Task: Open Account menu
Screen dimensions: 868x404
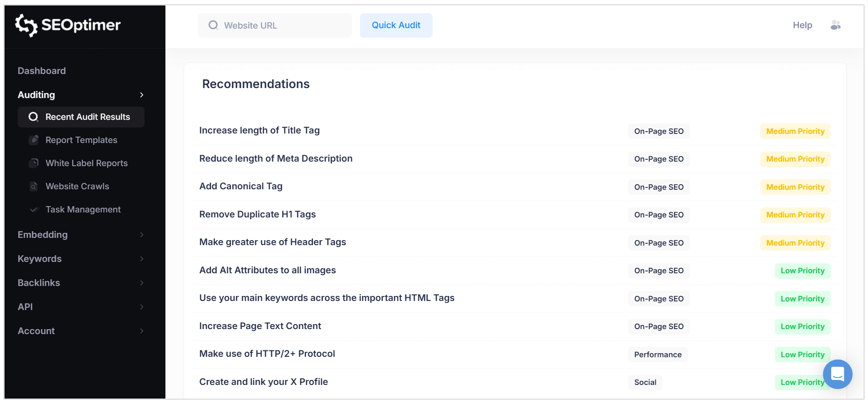Action: point(36,331)
